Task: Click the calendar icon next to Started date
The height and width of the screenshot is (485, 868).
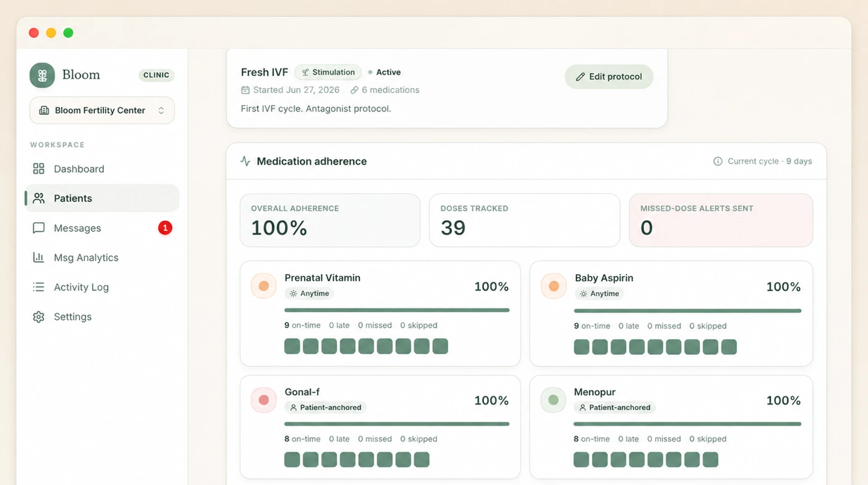Action: tap(245, 90)
